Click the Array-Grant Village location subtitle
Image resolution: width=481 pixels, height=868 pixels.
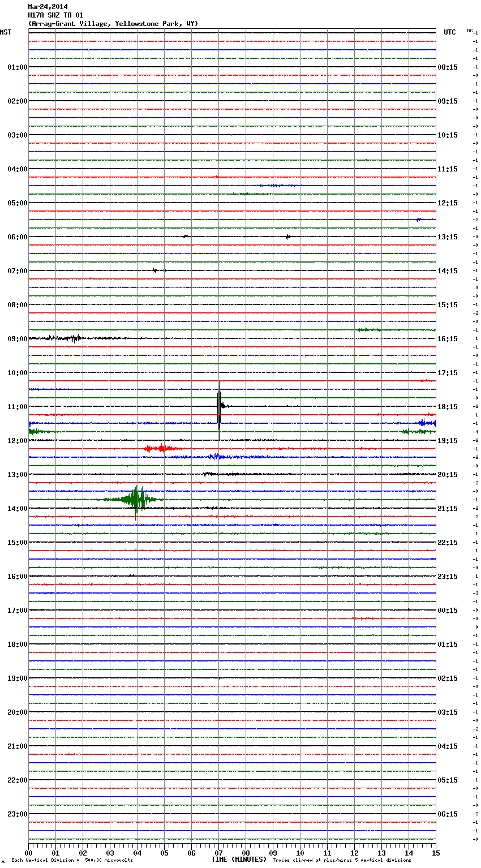[113, 24]
